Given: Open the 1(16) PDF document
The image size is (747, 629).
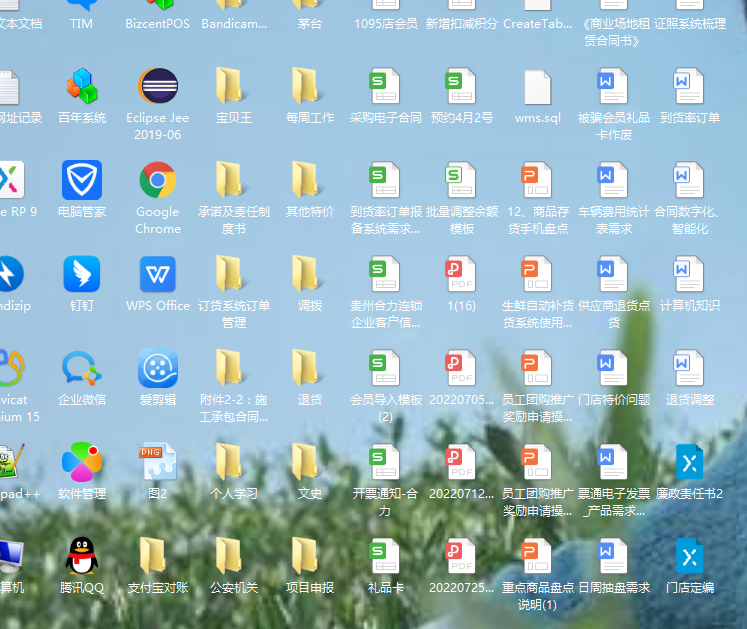Looking at the screenshot, I should [x=461, y=275].
